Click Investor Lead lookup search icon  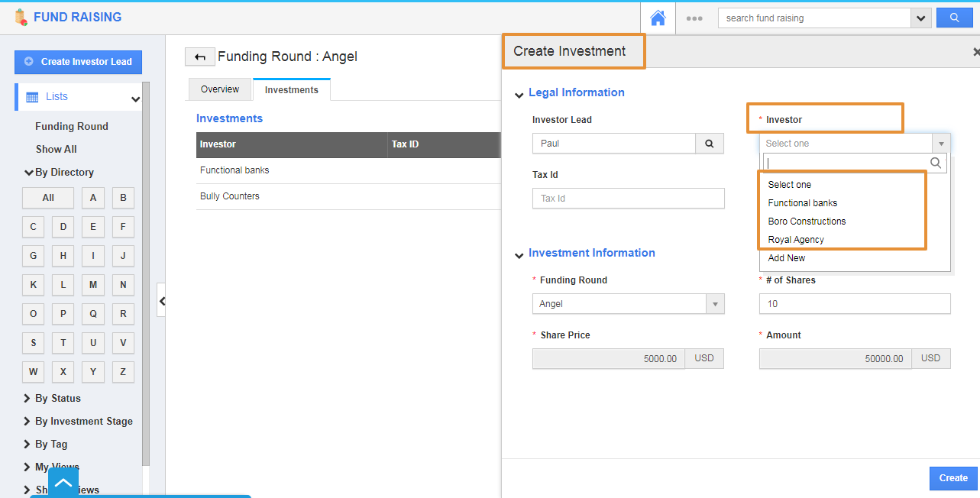(709, 143)
